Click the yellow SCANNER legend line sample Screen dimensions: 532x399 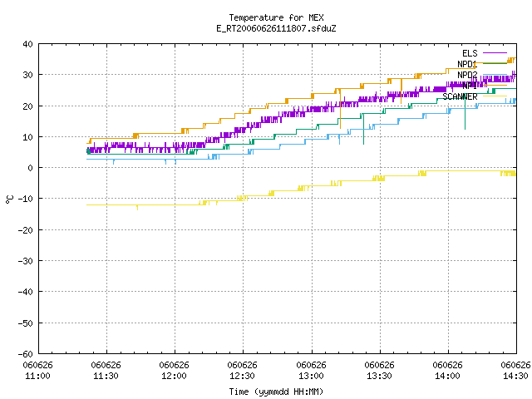coord(495,96)
